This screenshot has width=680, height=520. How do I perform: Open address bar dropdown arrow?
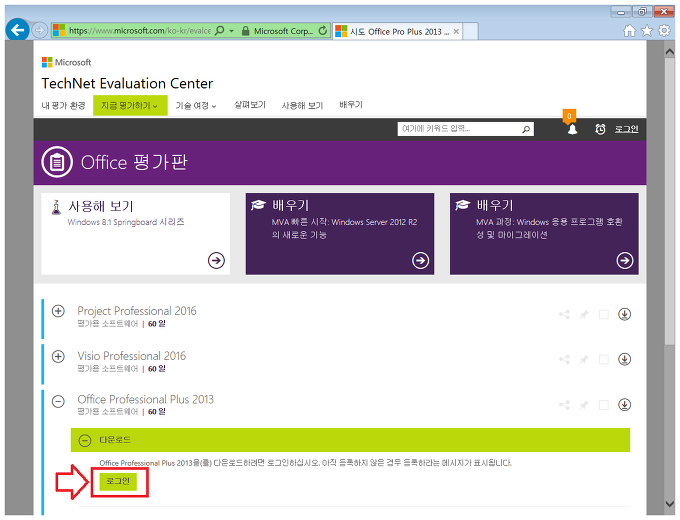click(x=232, y=31)
